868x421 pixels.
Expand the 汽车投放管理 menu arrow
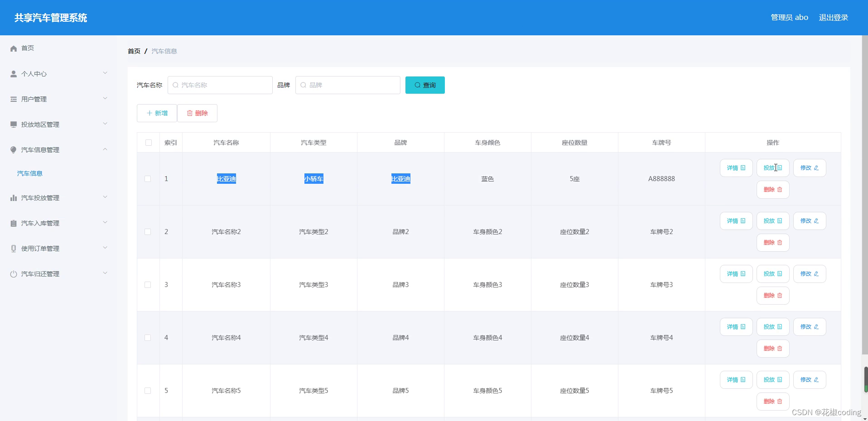(105, 197)
